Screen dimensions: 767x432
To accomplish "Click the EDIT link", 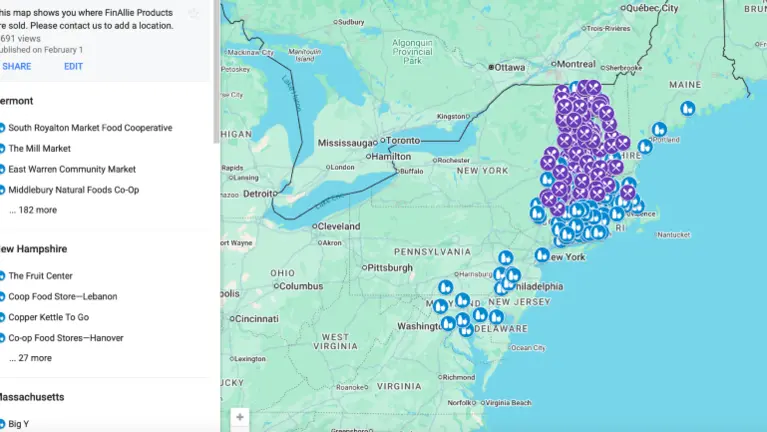I will click(x=73, y=66).
